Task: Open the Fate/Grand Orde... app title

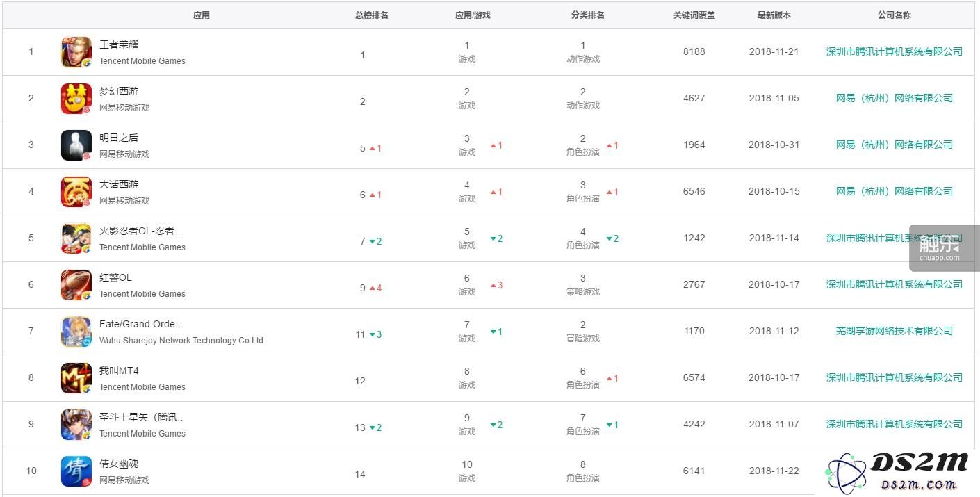Action: click(x=142, y=324)
